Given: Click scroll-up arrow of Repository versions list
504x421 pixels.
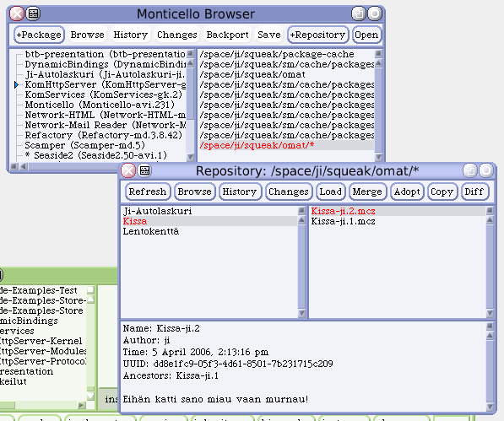Looking at the screenshot, I should (x=490, y=220).
